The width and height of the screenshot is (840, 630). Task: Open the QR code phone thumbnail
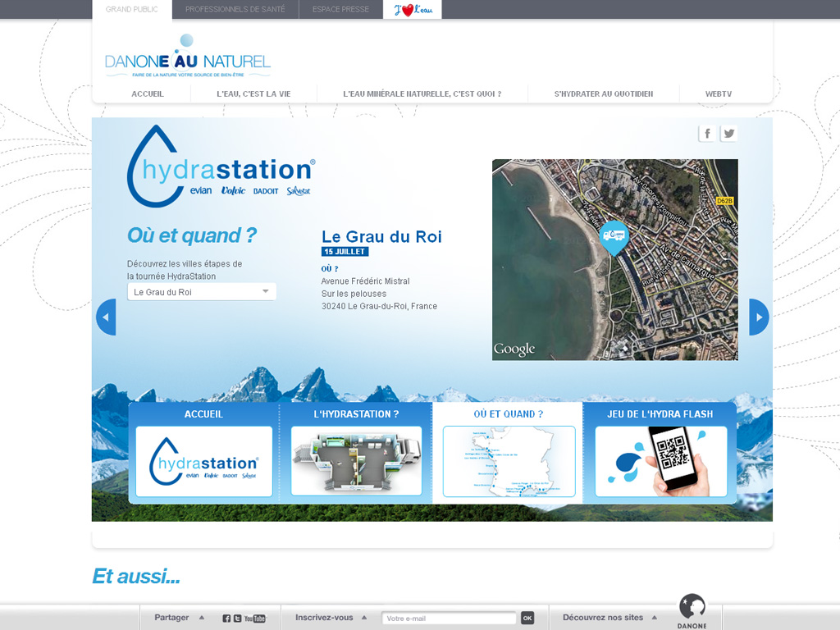661,461
